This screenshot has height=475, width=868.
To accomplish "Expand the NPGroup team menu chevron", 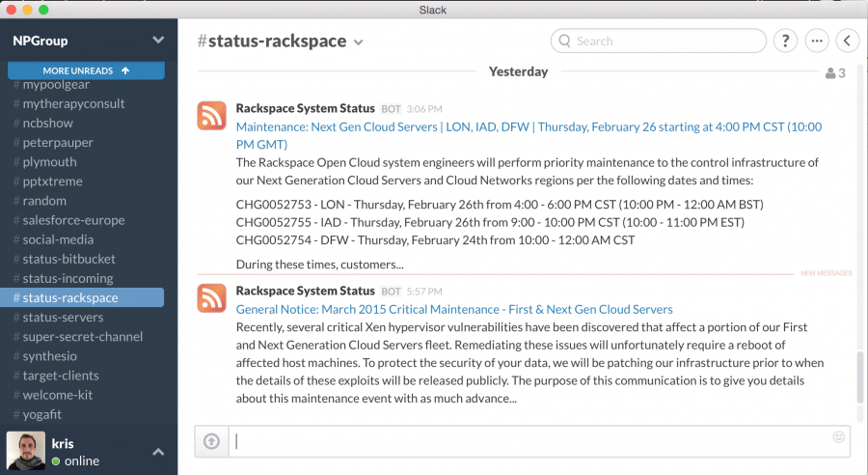I will (x=158, y=40).
